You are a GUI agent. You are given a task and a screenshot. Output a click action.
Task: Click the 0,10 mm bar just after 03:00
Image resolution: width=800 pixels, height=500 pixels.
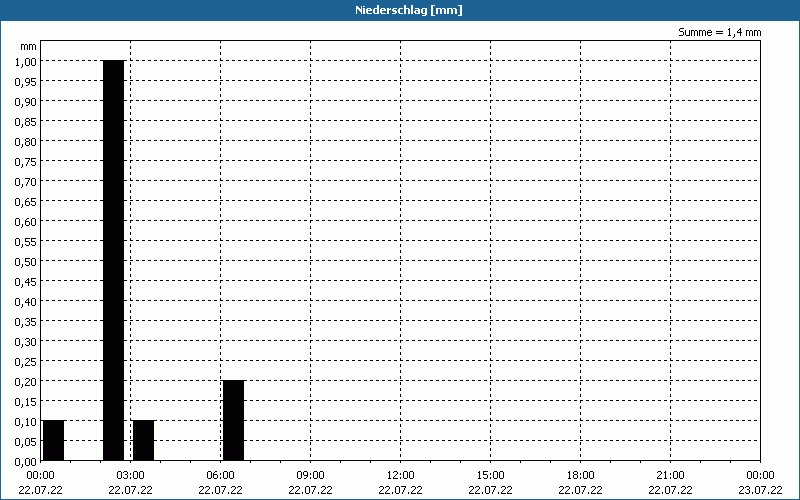[x=143, y=441]
